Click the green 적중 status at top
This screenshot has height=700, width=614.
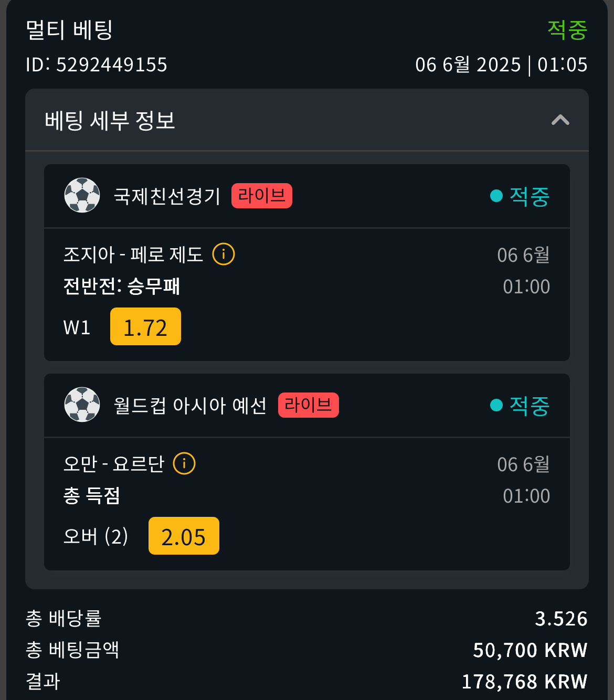tap(567, 30)
